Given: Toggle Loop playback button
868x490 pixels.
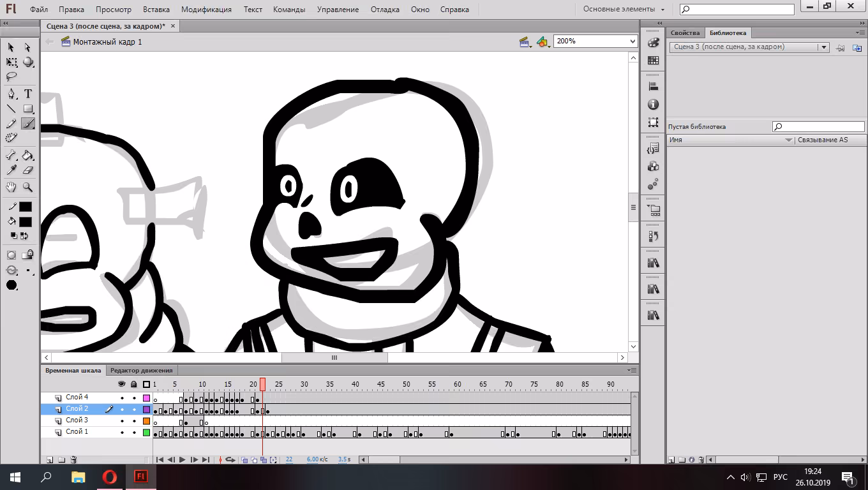Looking at the screenshot, I should coord(230,459).
